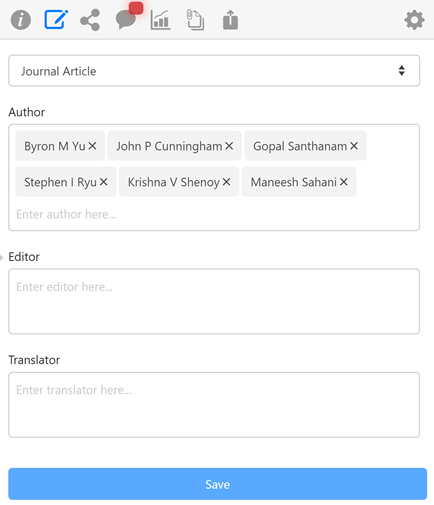Screen dimensions: 434x505
Task: Click the export upload icon
Action: pos(230,20)
